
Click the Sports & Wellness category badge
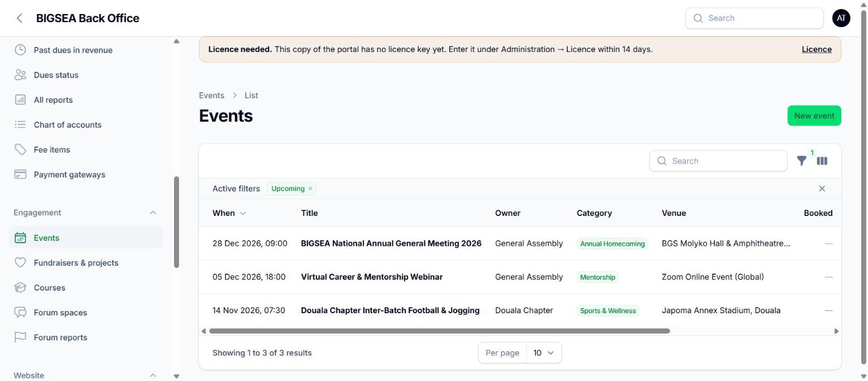pos(608,310)
